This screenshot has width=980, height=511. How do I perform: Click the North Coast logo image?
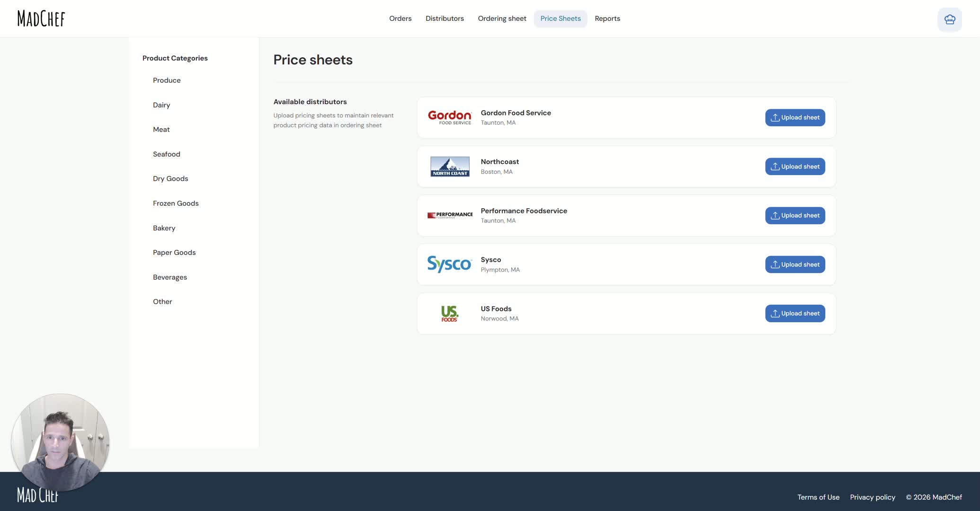pos(450,167)
